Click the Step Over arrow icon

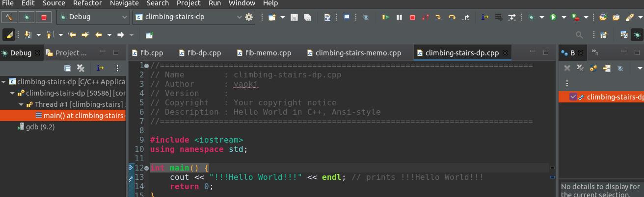[x=452, y=17]
